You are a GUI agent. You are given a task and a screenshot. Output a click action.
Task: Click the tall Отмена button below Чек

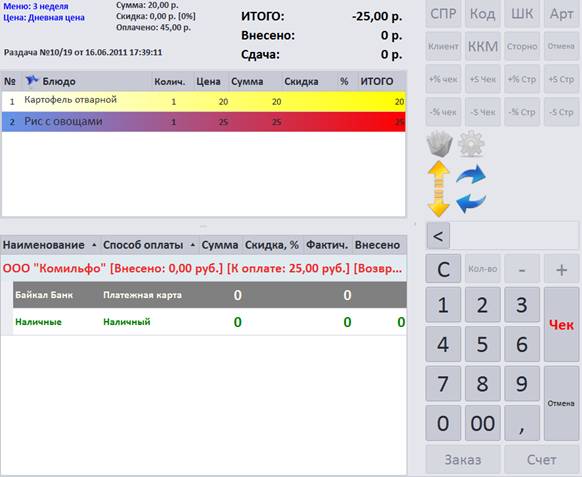tap(562, 403)
